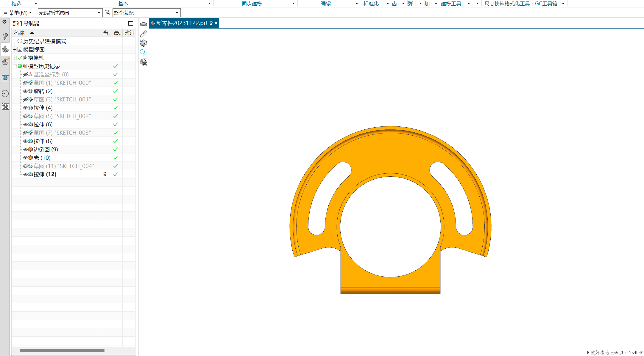Close the 新零件20231122.prt tab

click(216, 23)
